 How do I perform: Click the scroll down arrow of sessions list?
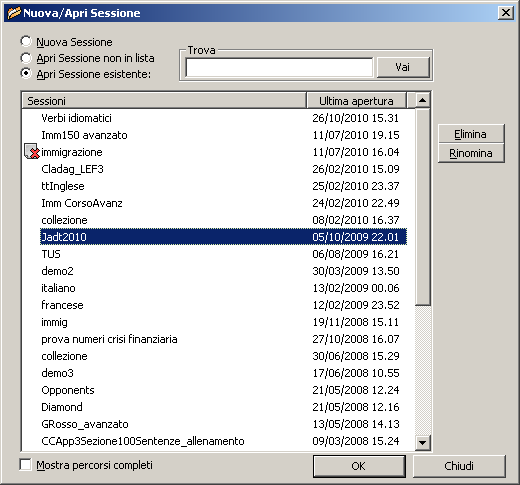(422, 443)
